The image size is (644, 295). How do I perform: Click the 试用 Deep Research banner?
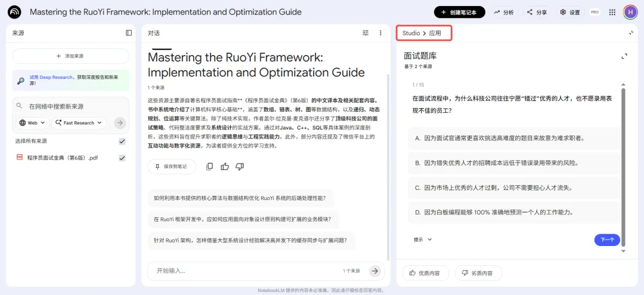click(x=70, y=80)
